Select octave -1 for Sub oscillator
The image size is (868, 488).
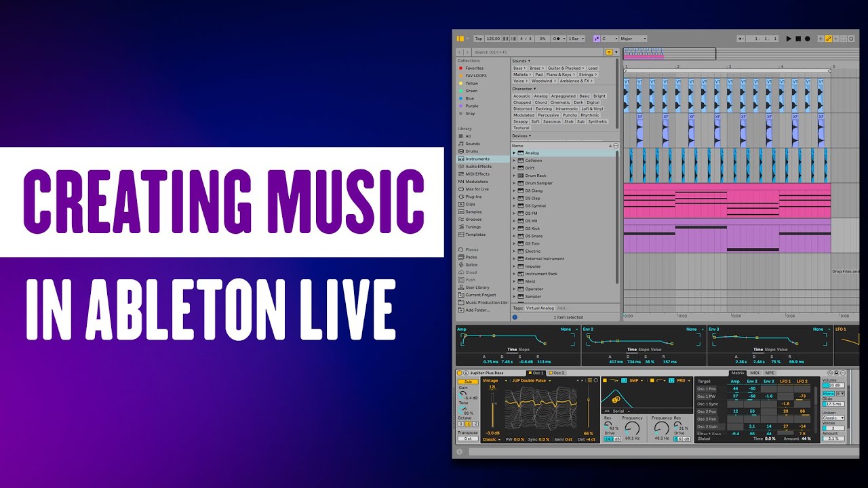pos(468,424)
